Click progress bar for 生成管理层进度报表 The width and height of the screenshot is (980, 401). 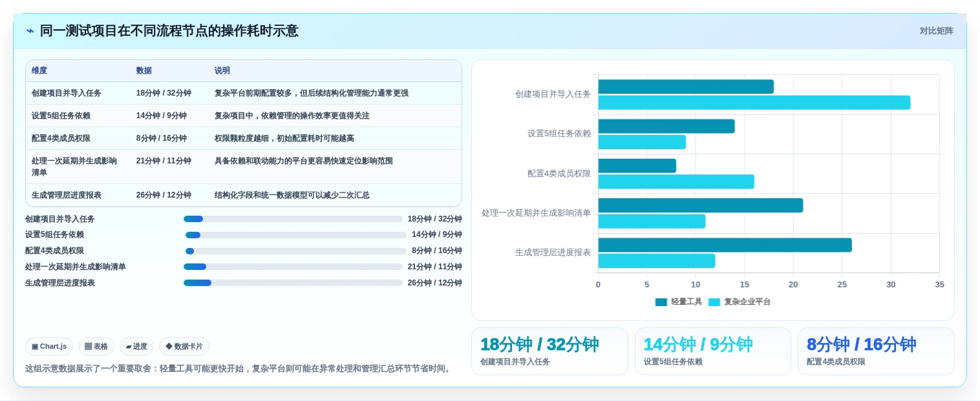pyautogui.click(x=293, y=283)
